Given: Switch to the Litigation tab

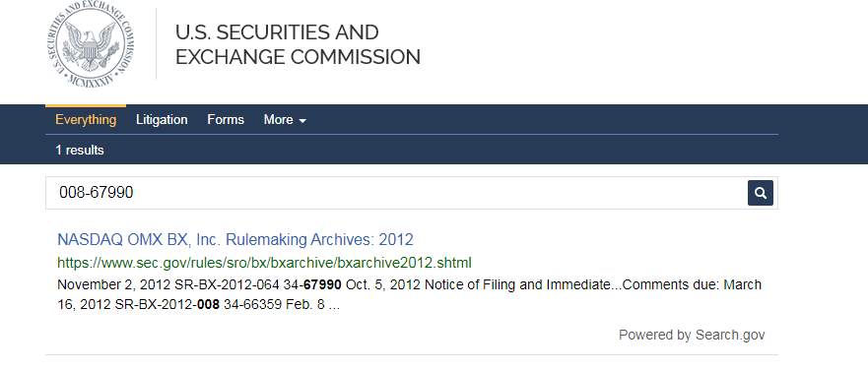Looking at the screenshot, I should pyautogui.click(x=162, y=119).
